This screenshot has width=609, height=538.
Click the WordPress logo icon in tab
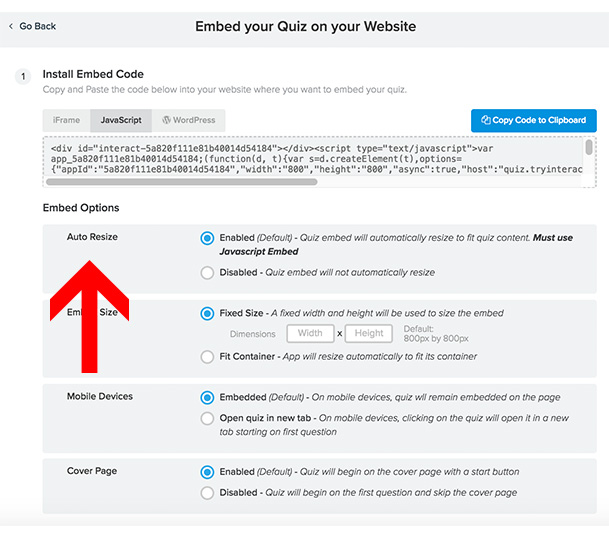(166, 120)
